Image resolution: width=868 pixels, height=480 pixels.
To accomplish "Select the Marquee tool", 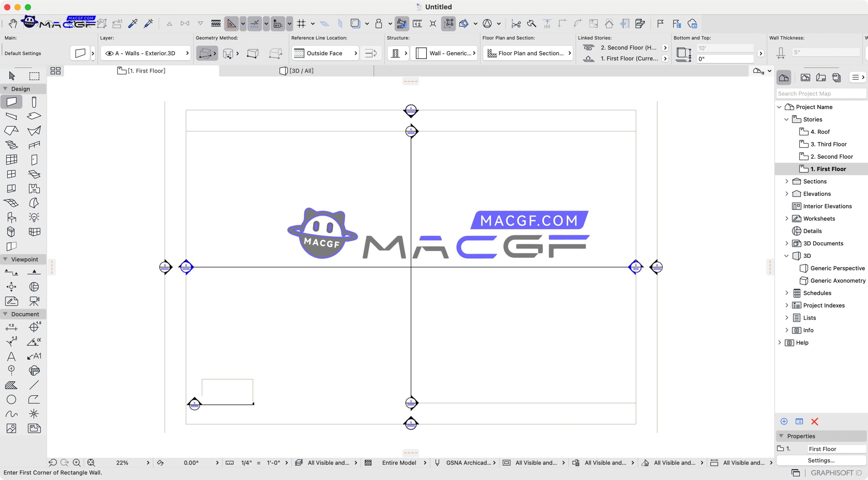I will (x=34, y=76).
